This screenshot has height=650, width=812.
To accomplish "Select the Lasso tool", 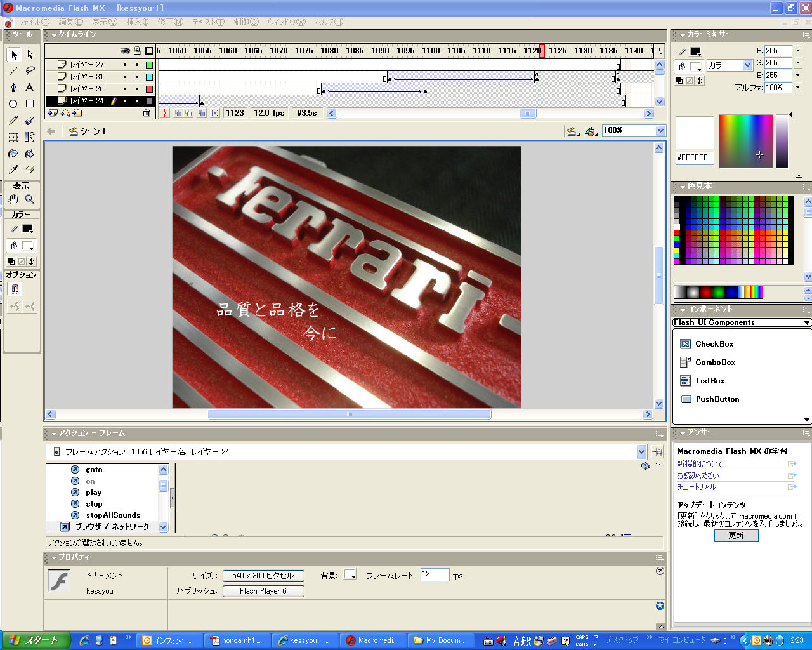I will (x=30, y=71).
